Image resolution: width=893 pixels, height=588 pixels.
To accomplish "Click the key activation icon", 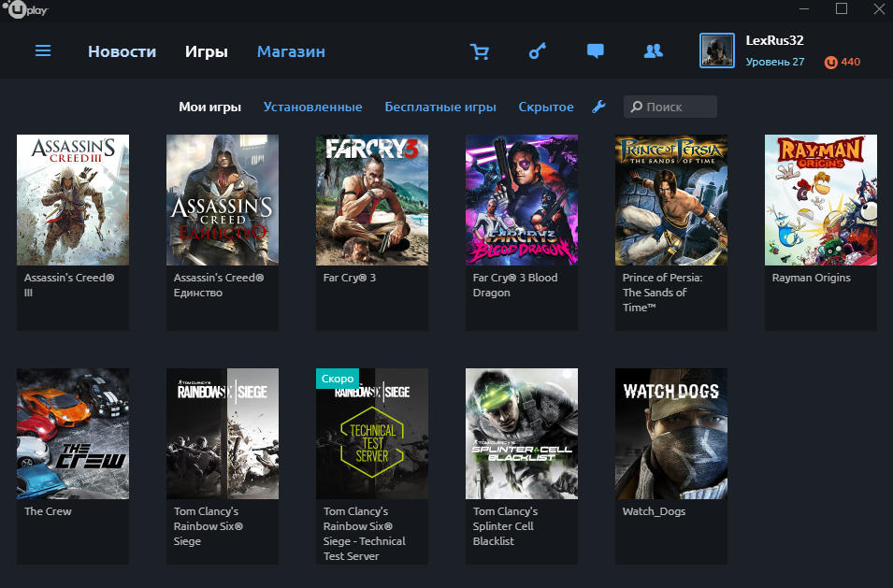I will point(537,51).
